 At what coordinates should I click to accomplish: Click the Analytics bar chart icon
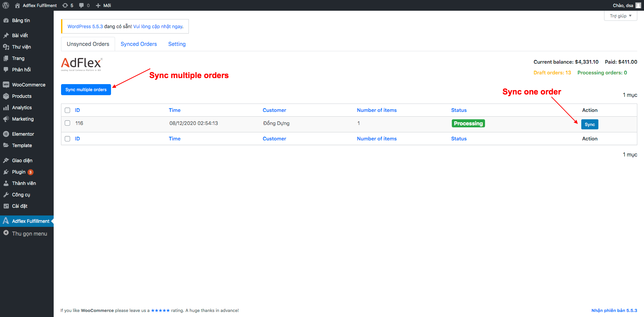click(6, 108)
